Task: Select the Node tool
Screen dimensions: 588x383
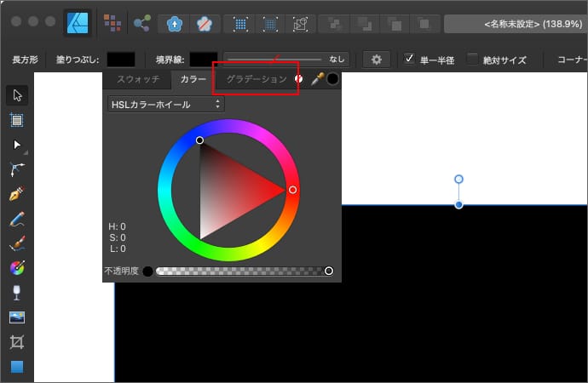Action: 17,145
